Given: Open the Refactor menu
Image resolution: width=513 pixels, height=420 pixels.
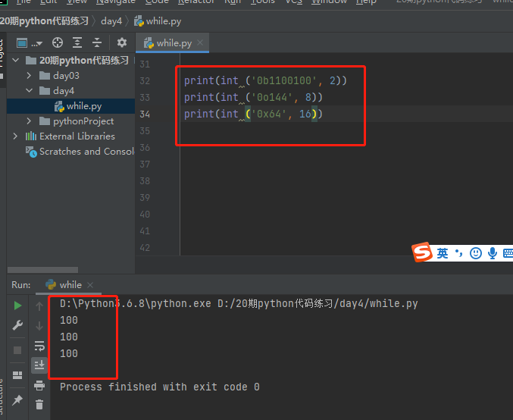Looking at the screenshot, I should [196, 2].
